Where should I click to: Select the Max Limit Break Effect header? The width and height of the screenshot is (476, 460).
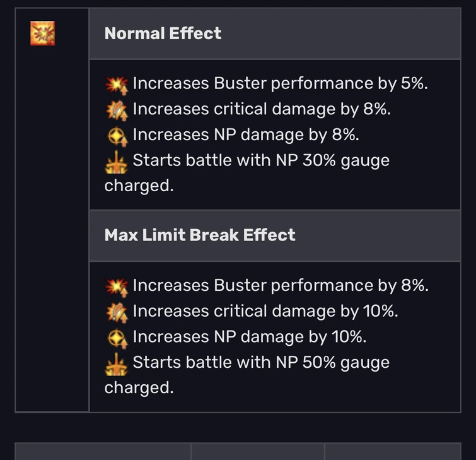tap(200, 235)
